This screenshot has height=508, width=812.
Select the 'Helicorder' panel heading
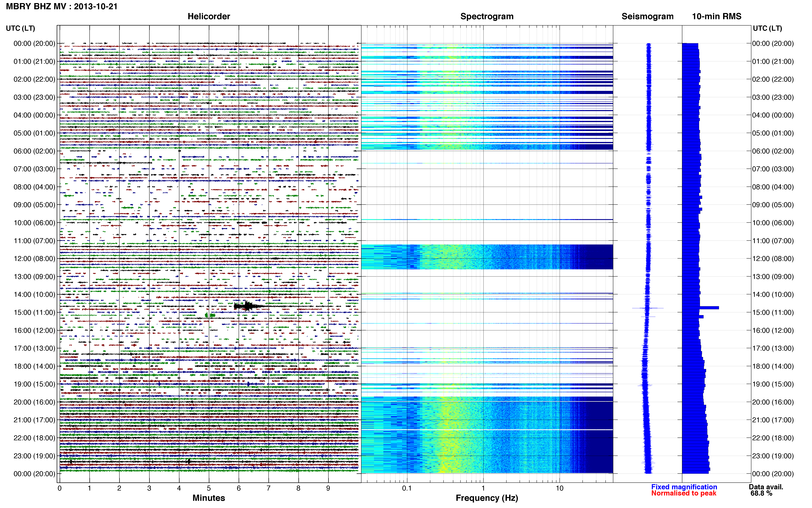coord(209,16)
